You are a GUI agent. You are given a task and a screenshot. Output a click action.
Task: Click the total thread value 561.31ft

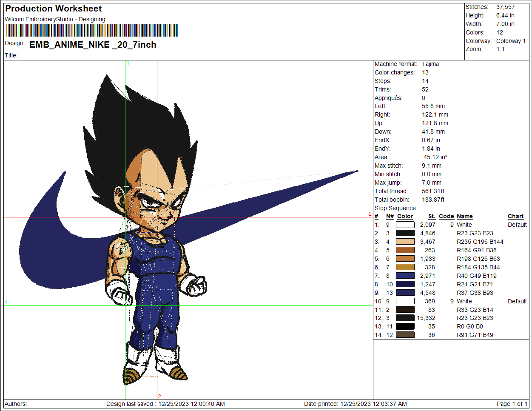(433, 191)
